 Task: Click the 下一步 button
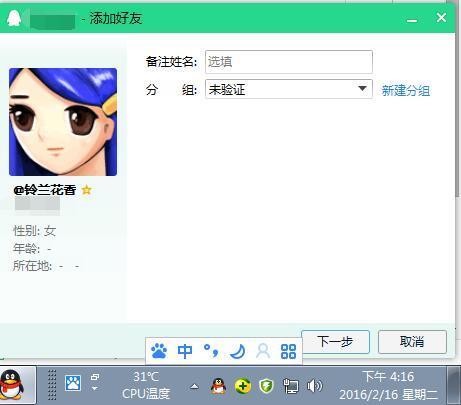click(335, 342)
